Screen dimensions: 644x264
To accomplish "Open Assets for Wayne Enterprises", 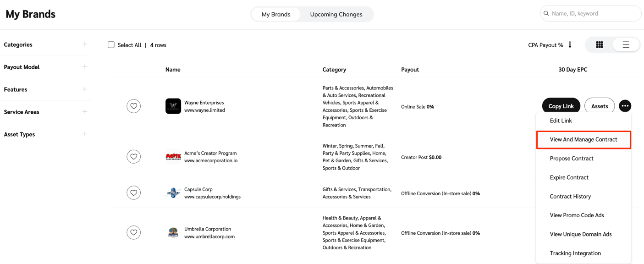I will coord(599,106).
